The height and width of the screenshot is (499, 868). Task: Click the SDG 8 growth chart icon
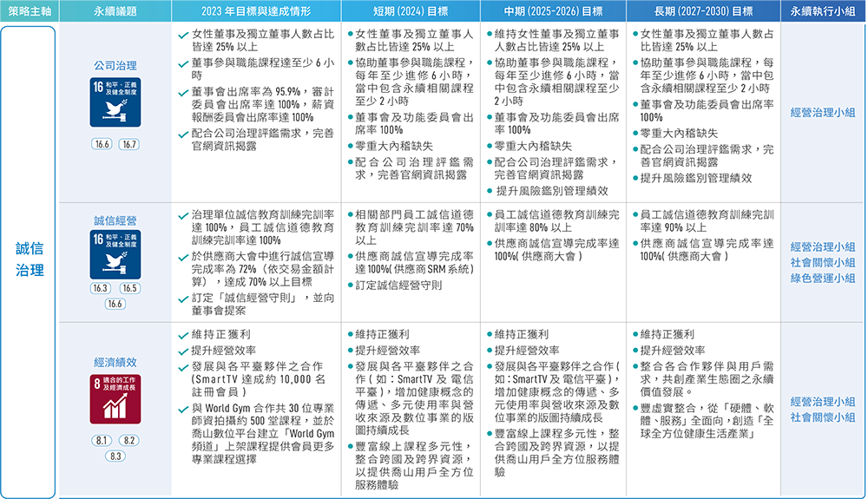pos(115,398)
